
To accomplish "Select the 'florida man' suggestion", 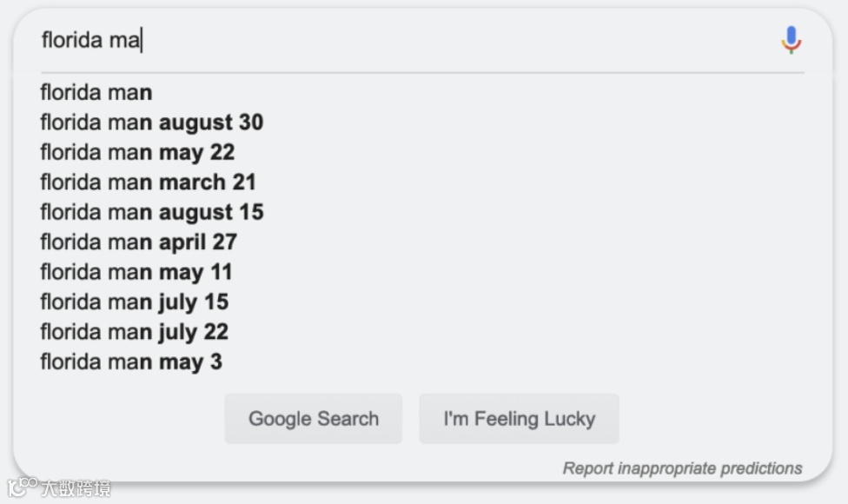I will click(x=96, y=92).
